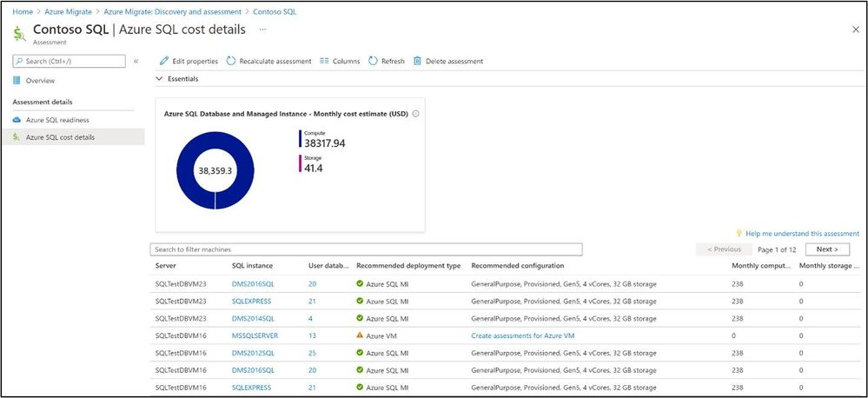The image size is (868, 398).
Task: Click the info icon beside Monthly cost estimate
Action: [x=415, y=114]
